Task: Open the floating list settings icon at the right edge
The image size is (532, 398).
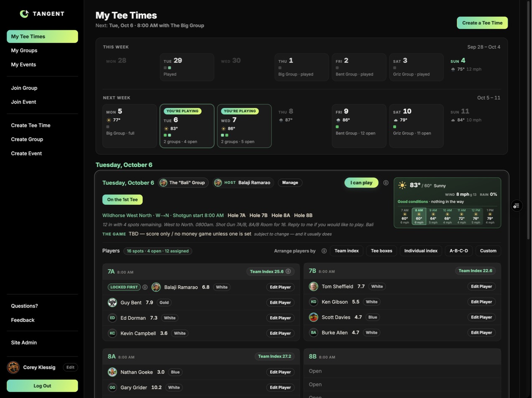Action: [x=517, y=206]
